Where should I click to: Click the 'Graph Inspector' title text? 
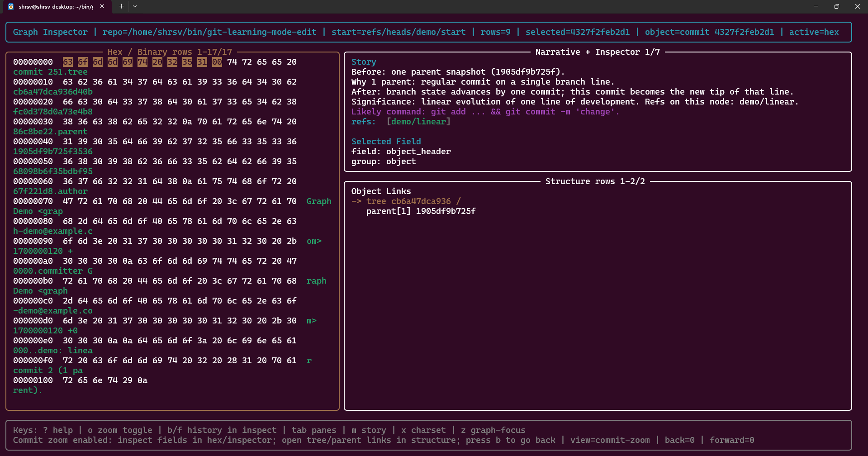50,32
